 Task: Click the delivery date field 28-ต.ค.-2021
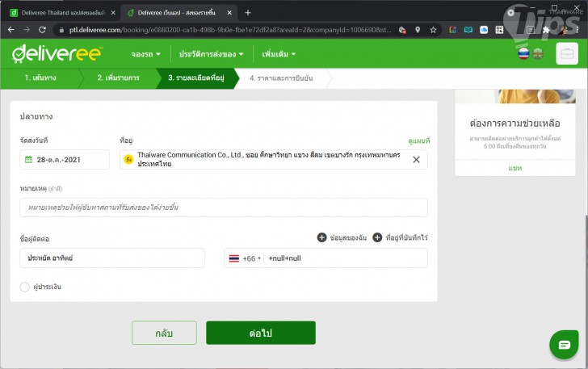tap(65, 160)
